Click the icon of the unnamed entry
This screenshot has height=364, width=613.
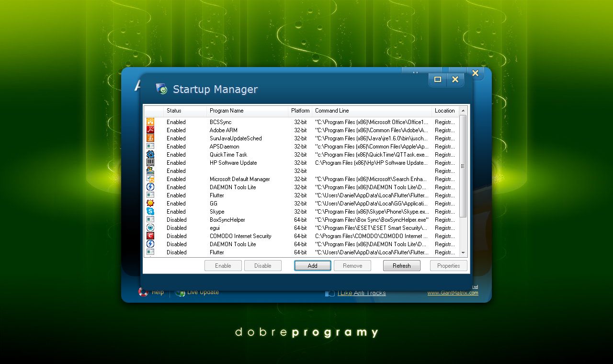tap(150, 171)
